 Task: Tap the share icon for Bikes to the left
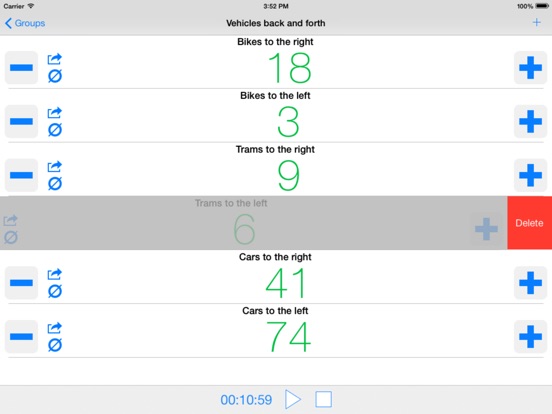point(55,113)
